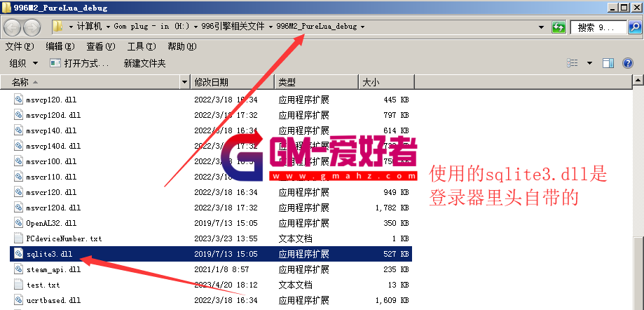Select the file name steam_api.dll
This screenshot has height=310, width=644.
click(53, 269)
